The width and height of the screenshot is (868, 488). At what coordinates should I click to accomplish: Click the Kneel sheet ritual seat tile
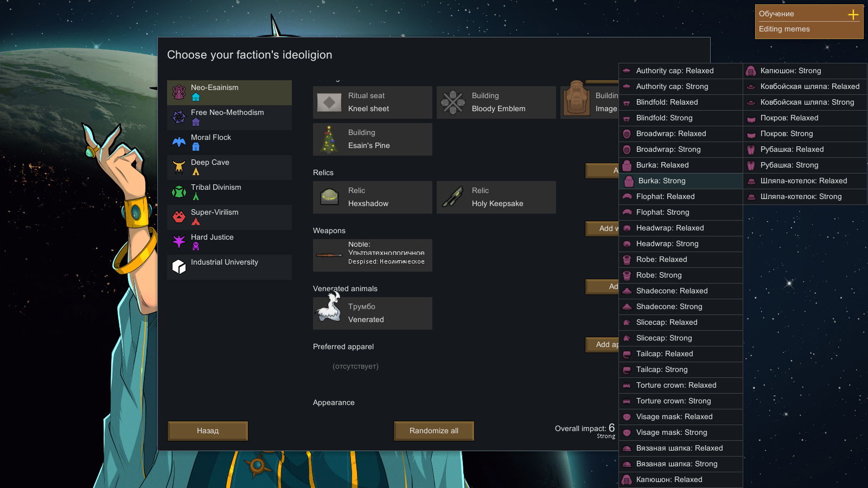(373, 102)
